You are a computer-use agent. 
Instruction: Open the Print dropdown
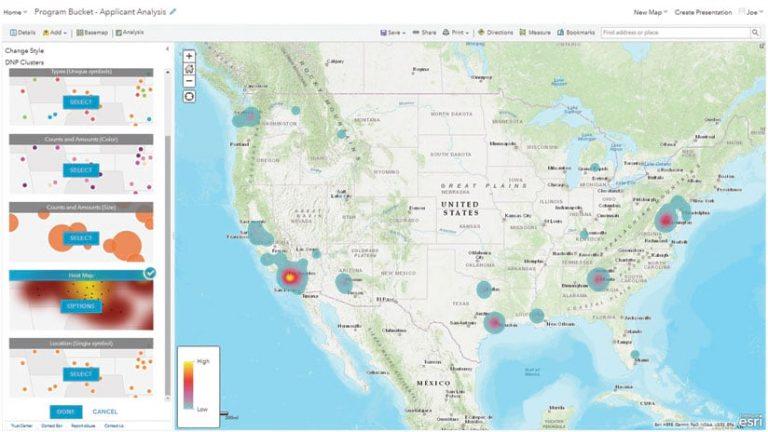[456, 32]
